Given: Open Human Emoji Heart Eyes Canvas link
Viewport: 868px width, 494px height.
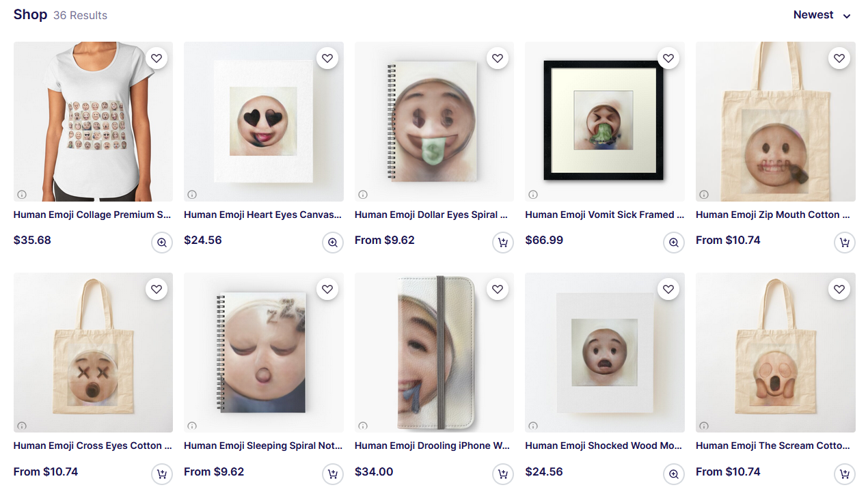Looking at the screenshot, I should click(262, 215).
